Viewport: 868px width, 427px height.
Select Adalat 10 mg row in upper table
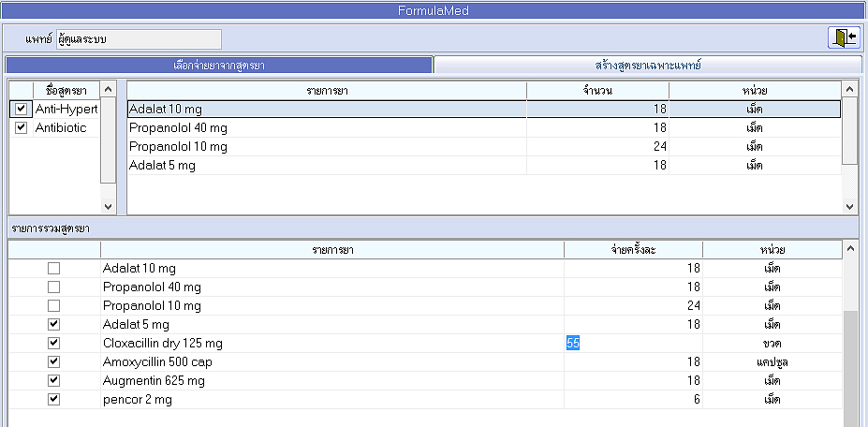coord(484,110)
